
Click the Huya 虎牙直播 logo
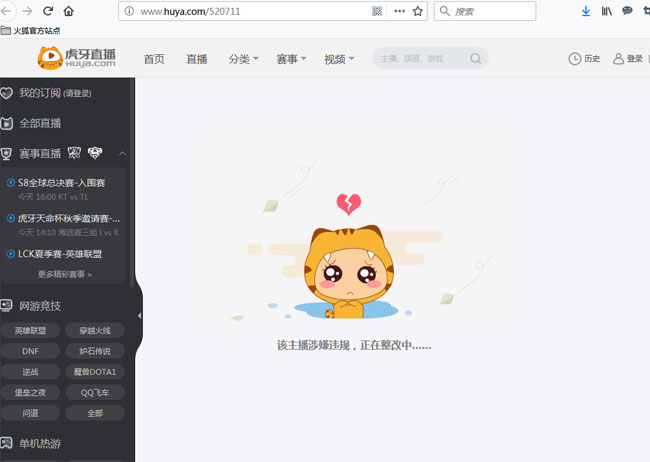(x=76, y=58)
